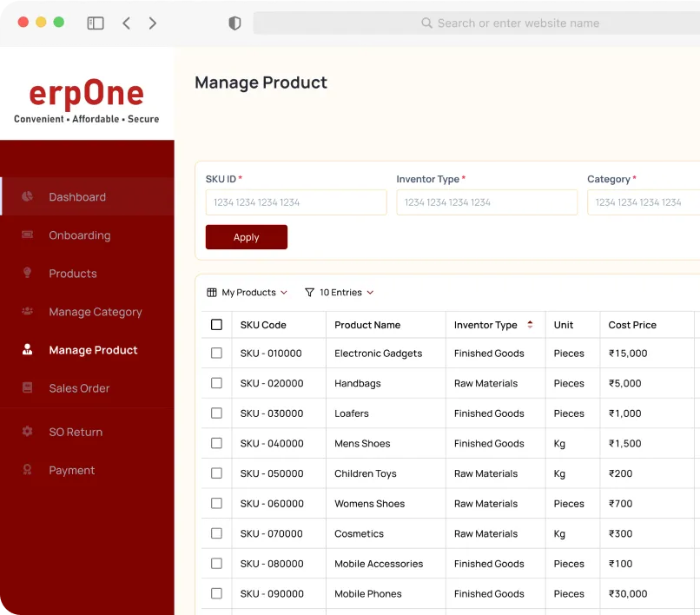Tick the select-all header checkbox
The image size is (700, 615).
coord(216,325)
